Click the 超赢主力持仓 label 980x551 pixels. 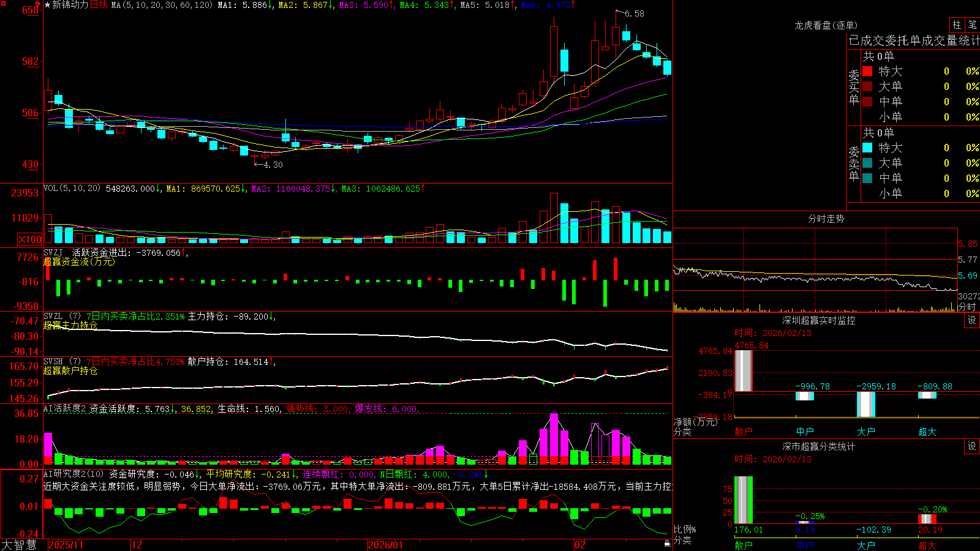click(x=70, y=325)
